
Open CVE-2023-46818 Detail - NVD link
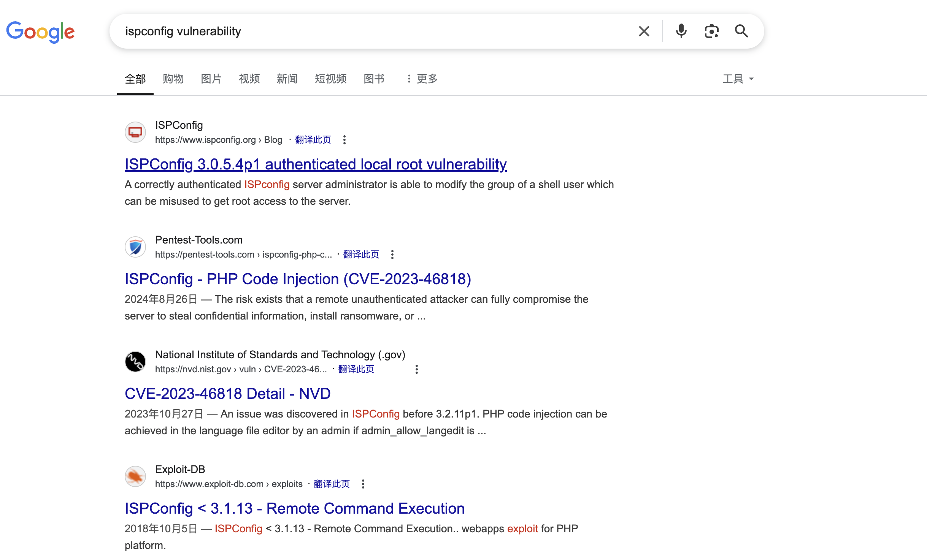(227, 394)
